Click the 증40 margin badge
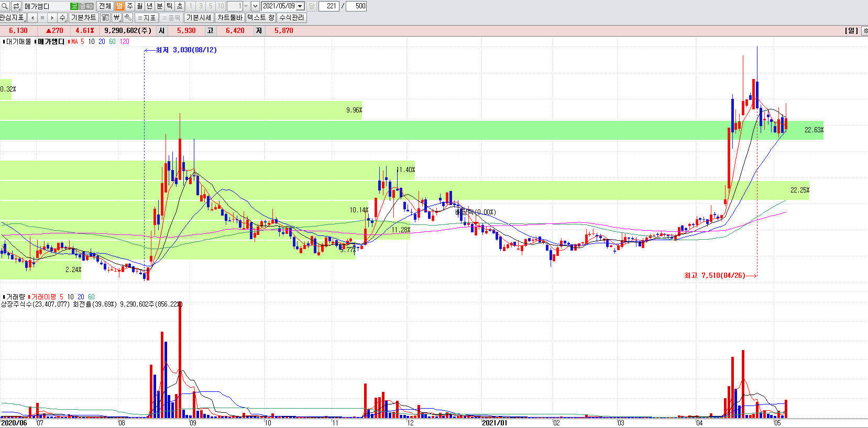Image resolution: width=868 pixels, height=428 pixels. pos(86,6)
